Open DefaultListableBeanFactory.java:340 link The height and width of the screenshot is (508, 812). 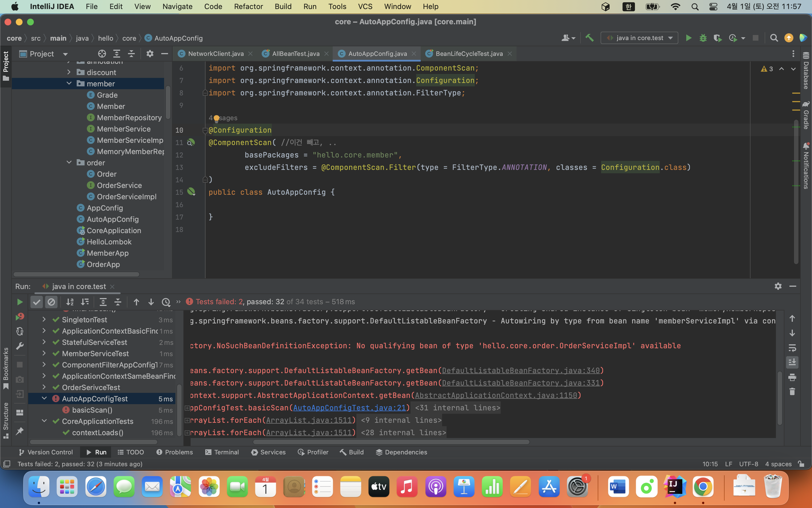click(521, 370)
